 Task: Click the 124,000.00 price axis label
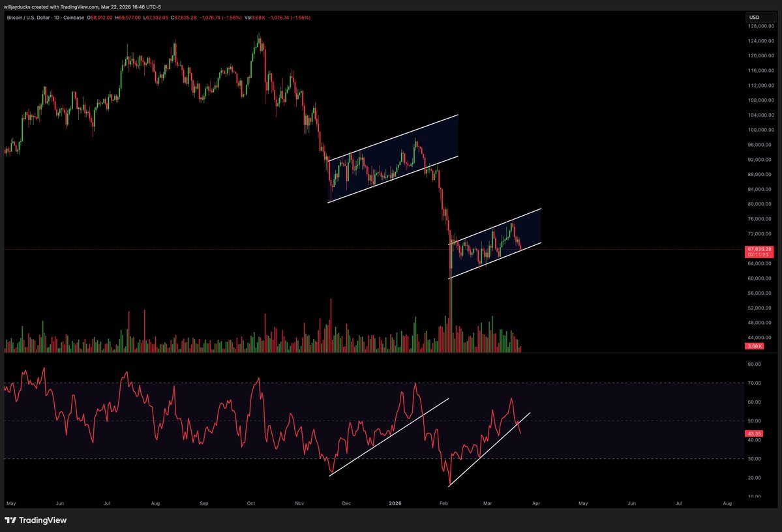point(761,41)
